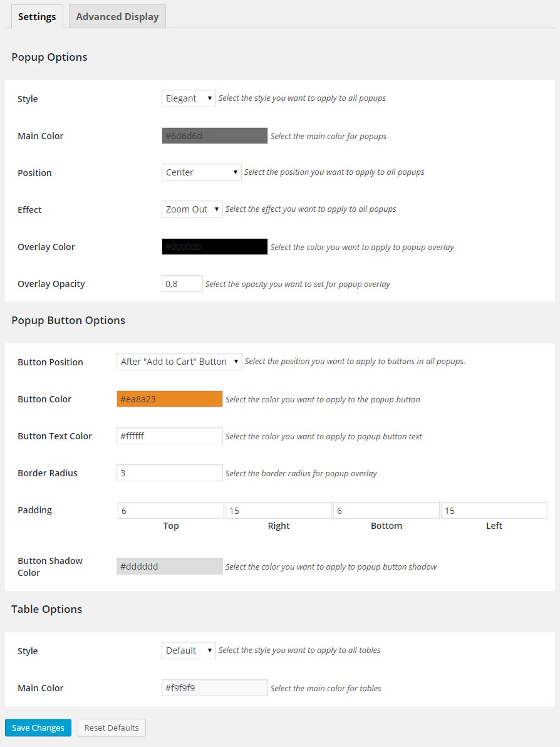Expand the Button Position dropdown

tap(179, 362)
